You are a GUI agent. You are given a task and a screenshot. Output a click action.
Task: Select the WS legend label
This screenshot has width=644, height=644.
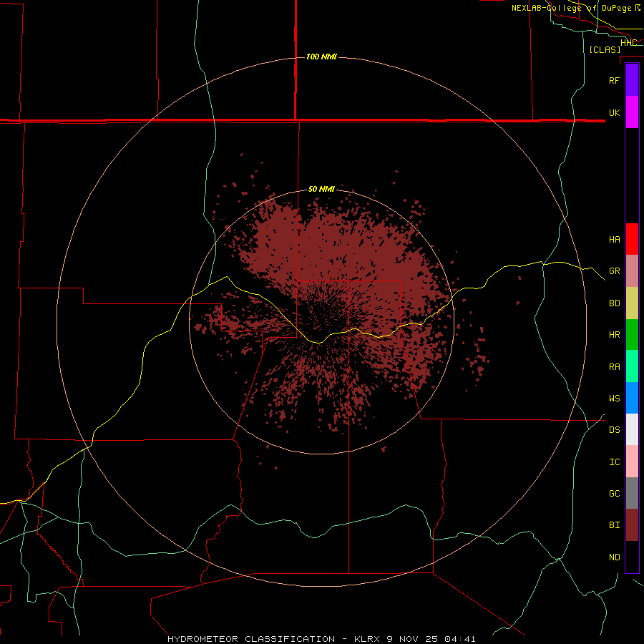(x=614, y=398)
